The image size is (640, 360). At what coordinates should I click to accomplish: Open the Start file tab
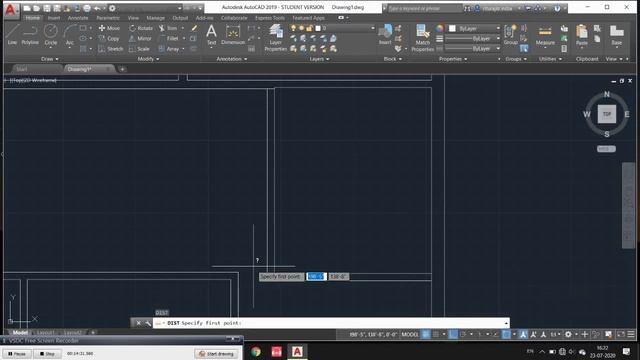22,69
